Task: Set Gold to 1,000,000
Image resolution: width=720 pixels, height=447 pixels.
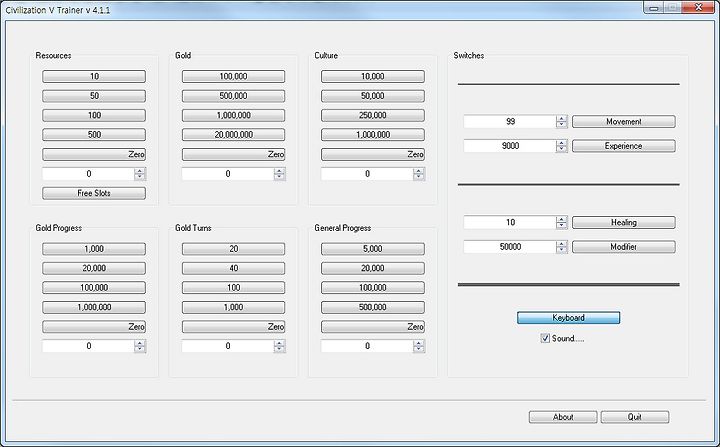Action: point(233,115)
